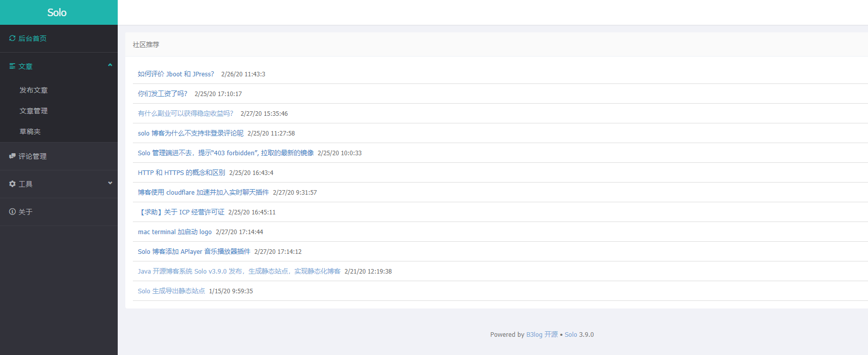
Task: Collapse the 文章 menu with its up chevron
Action: tap(110, 65)
